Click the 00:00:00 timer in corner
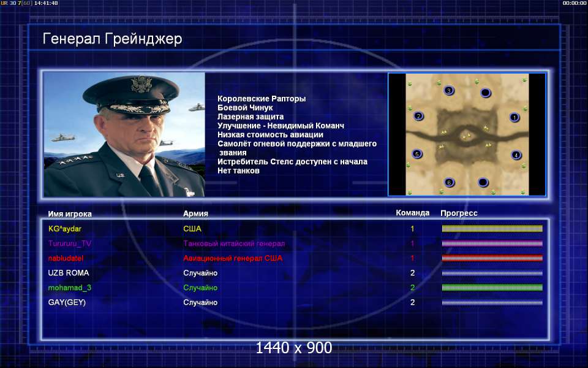Screen dimensions: 588x368 point(575,3)
